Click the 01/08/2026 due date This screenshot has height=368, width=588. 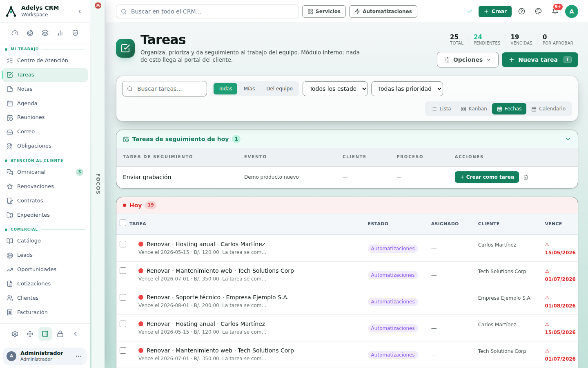560,306
